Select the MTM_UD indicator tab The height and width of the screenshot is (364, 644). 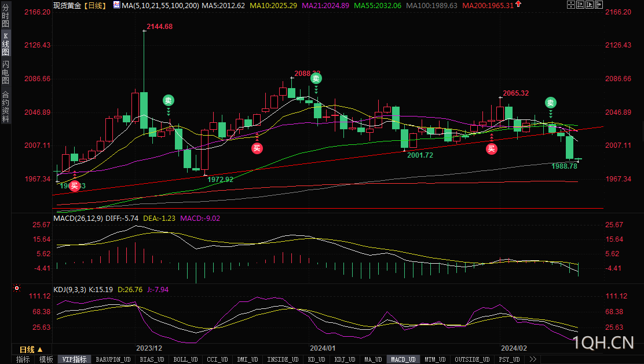click(435, 359)
